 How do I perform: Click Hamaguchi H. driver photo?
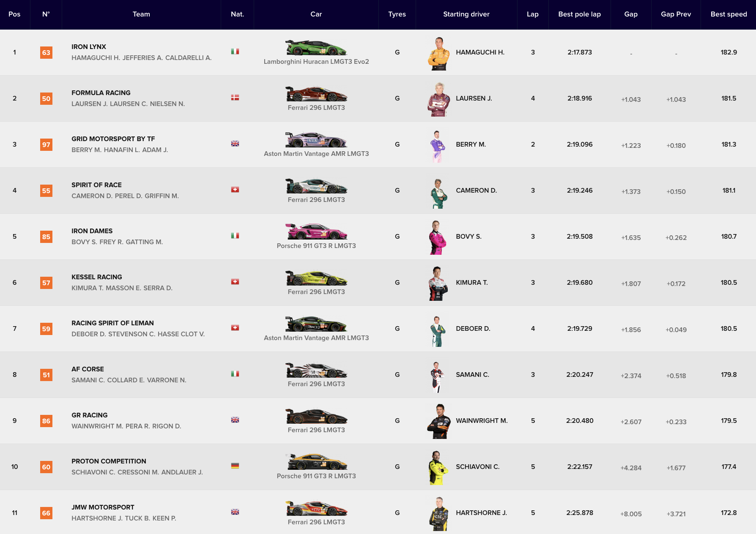point(438,54)
